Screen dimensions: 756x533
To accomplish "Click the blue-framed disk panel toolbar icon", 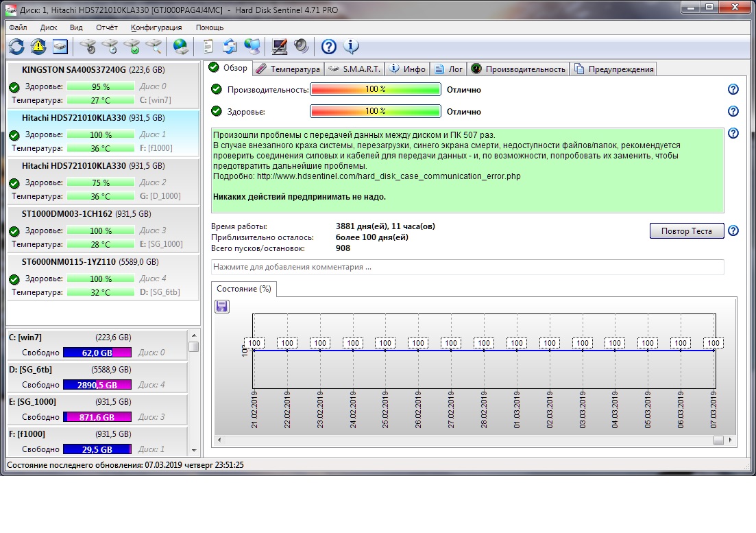I will [x=60, y=47].
